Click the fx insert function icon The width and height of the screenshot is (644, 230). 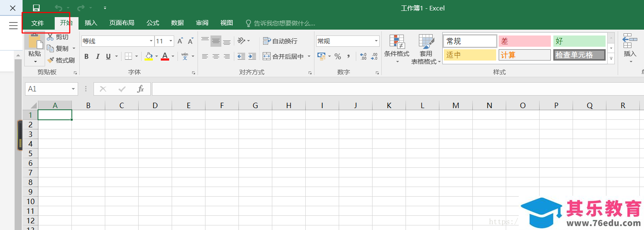141,89
